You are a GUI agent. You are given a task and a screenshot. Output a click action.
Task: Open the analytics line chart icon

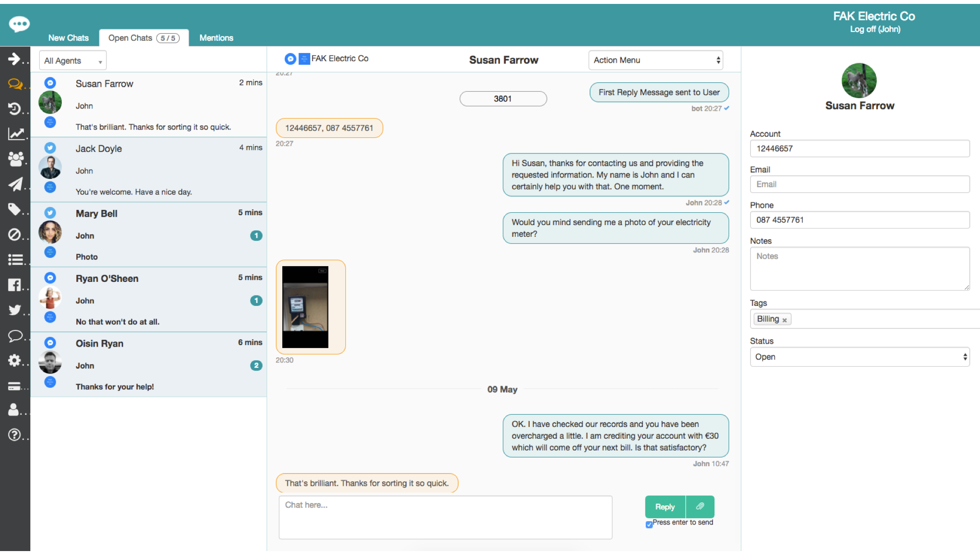click(x=16, y=134)
